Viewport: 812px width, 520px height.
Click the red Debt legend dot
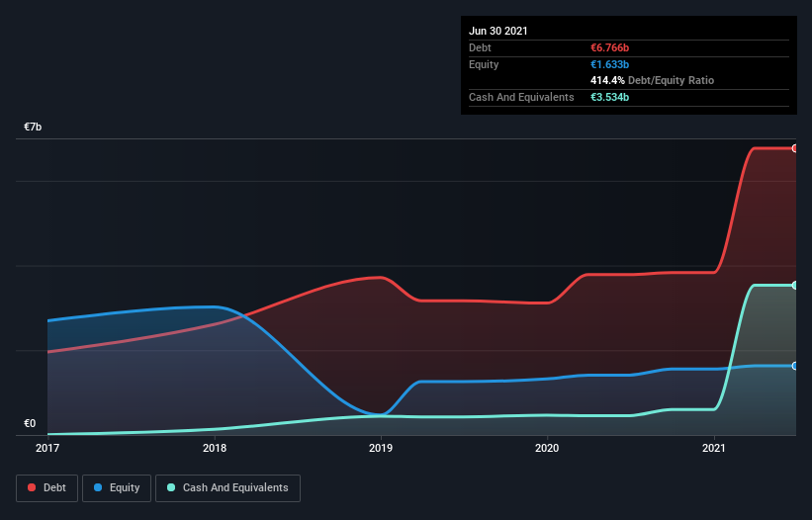click(x=32, y=487)
